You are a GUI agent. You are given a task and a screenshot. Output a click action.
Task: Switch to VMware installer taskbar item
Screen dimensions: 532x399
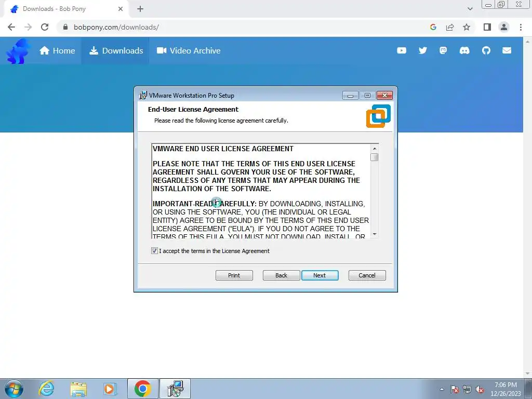pos(175,389)
